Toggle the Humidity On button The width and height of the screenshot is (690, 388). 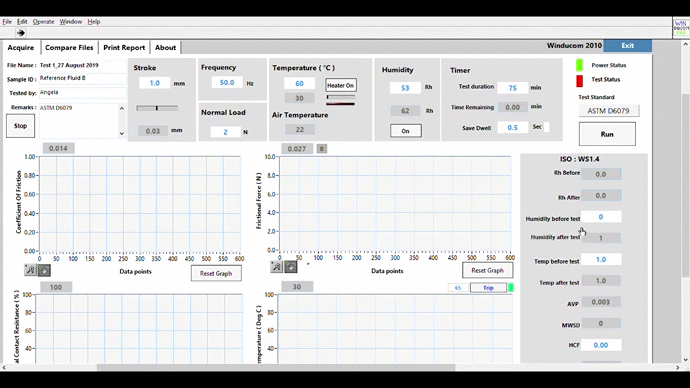[x=405, y=131]
